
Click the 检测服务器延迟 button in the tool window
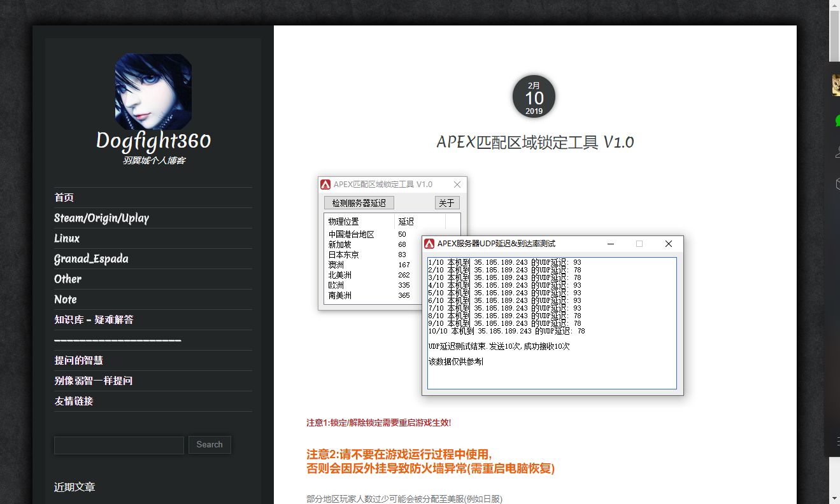click(x=359, y=203)
